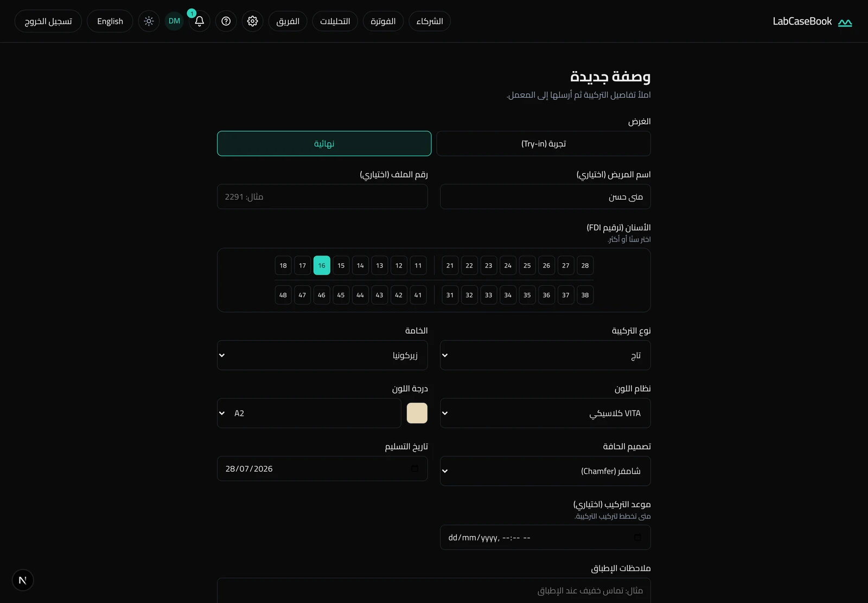Deselect tooth 16
Viewport: 868px width, 603px height.
pyautogui.click(x=322, y=265)
